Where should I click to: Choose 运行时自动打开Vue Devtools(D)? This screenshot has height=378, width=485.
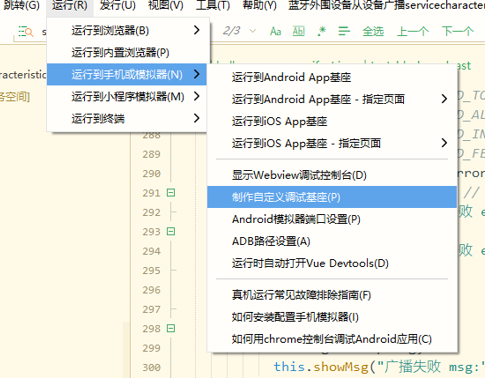tap(332, 263)
